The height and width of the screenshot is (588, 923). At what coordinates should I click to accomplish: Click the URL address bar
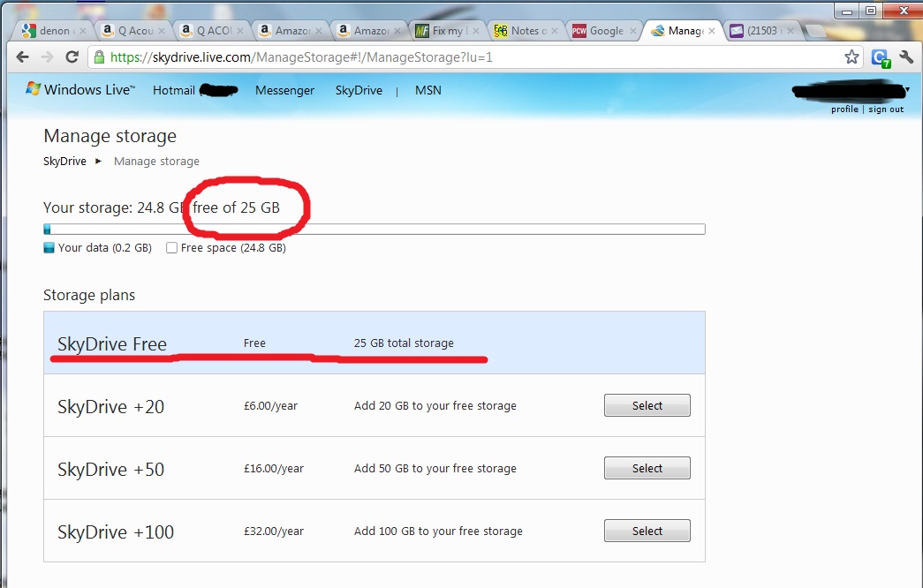coord(465,57)
